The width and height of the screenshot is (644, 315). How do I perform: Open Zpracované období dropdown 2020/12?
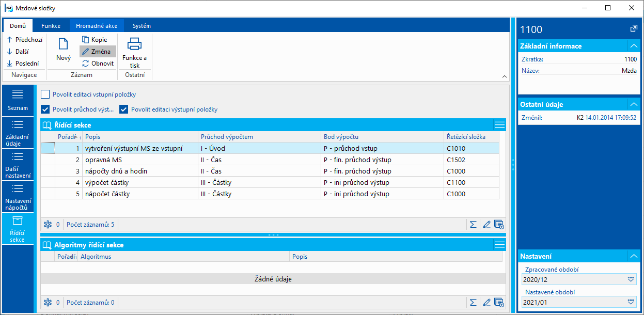(630, 279)
